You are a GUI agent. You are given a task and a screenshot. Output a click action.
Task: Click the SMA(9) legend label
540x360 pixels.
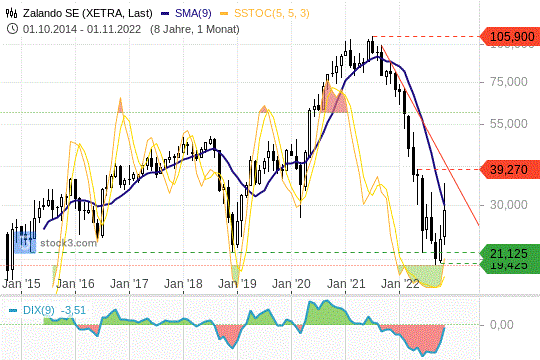click(x=193, y=13)
